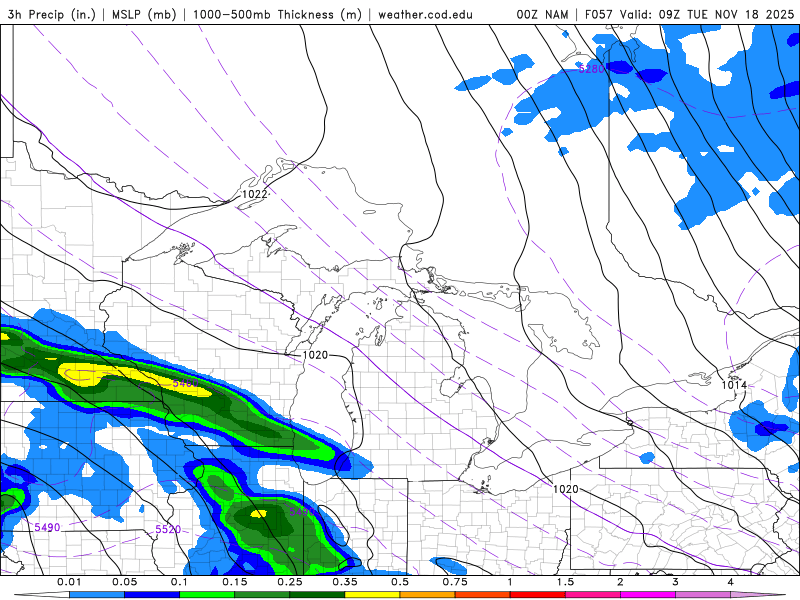Click the magenta 2–3 legend swatch
The image size is (800, 600).
pos(648,595)
